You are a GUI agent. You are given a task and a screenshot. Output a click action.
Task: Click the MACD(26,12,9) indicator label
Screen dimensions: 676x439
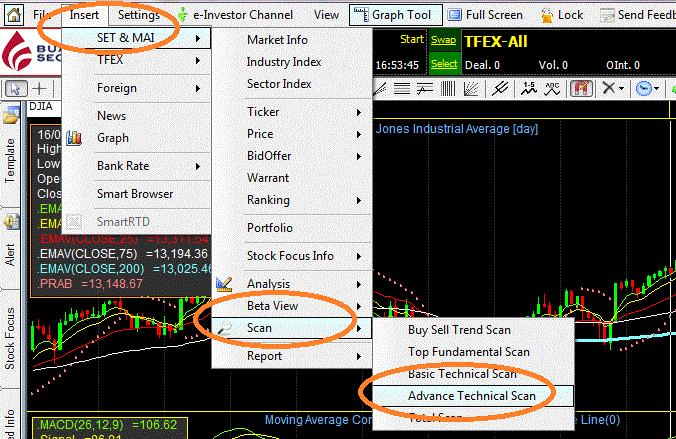[81, 425]
